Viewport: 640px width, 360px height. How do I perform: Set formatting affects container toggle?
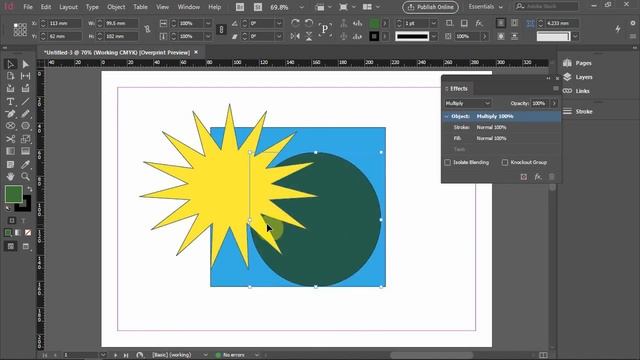[x=12, y=221]
